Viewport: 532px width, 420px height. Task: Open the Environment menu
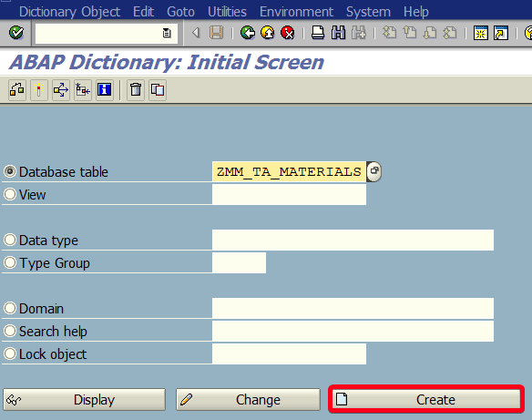pos(296,12)
